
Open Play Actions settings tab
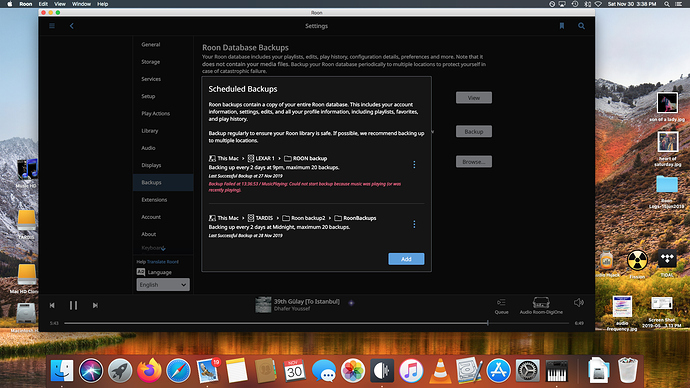tap(155, 113)
